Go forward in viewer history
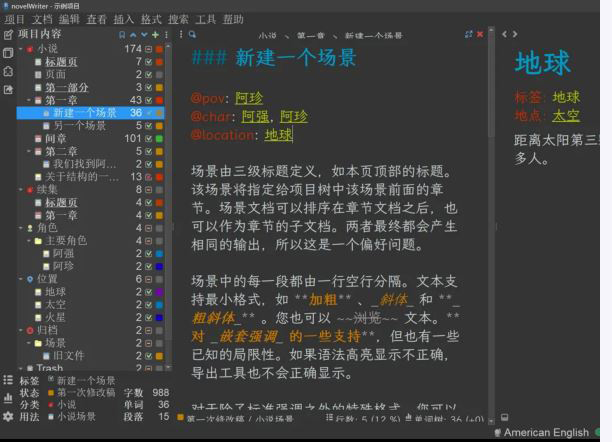612x442 pixels. point(515,34)
